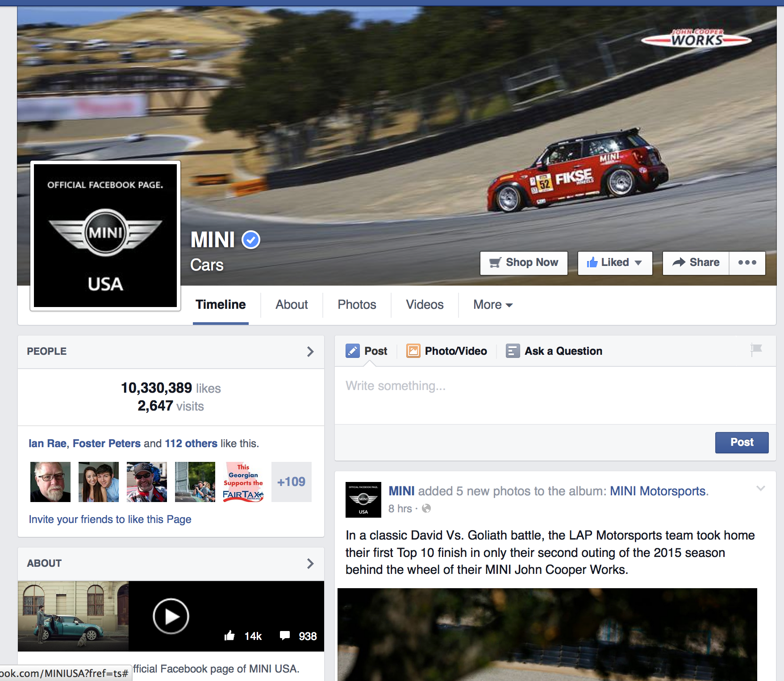Open the Photos tab

tap(357, 305)
